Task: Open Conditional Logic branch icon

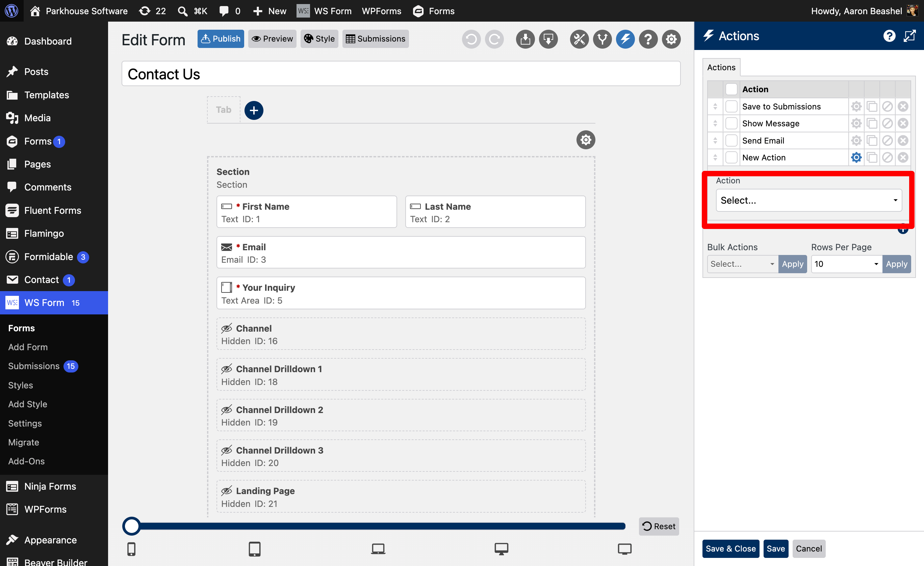Action: point(602,39)
